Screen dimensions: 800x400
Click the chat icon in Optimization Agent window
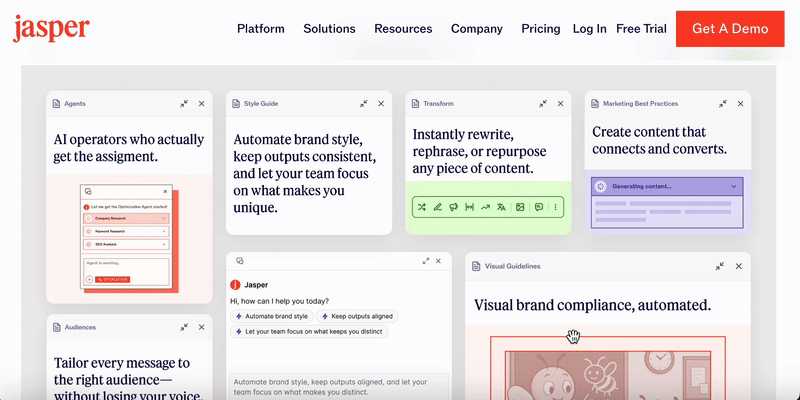[x=88, y=192]
